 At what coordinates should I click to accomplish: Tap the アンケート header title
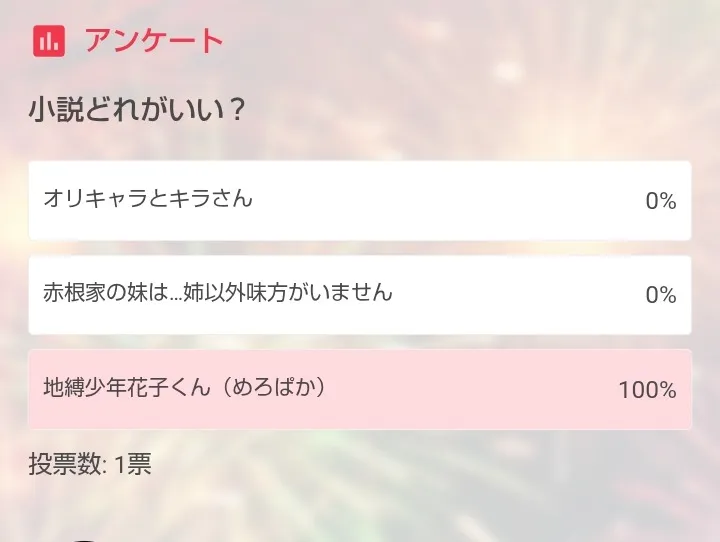click(x=153, y=41)
